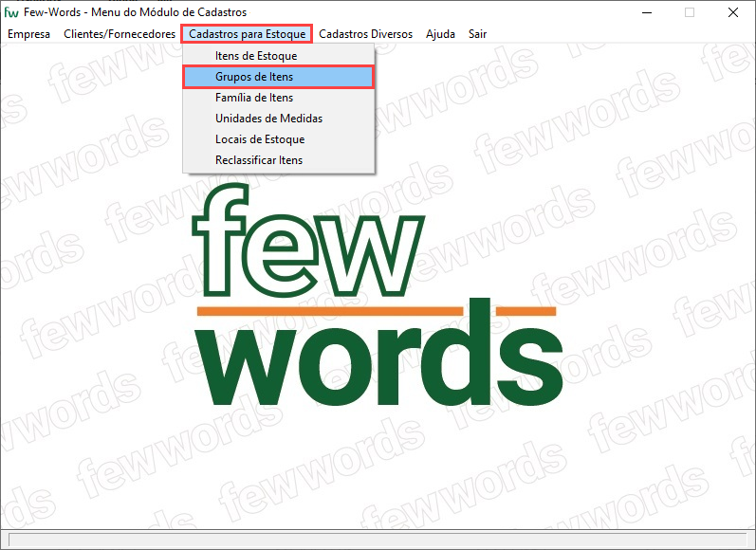Screen dimensions: 756x550
Task: Click the Few-Words fw title bar icon
Action: (x=11, y=12)
